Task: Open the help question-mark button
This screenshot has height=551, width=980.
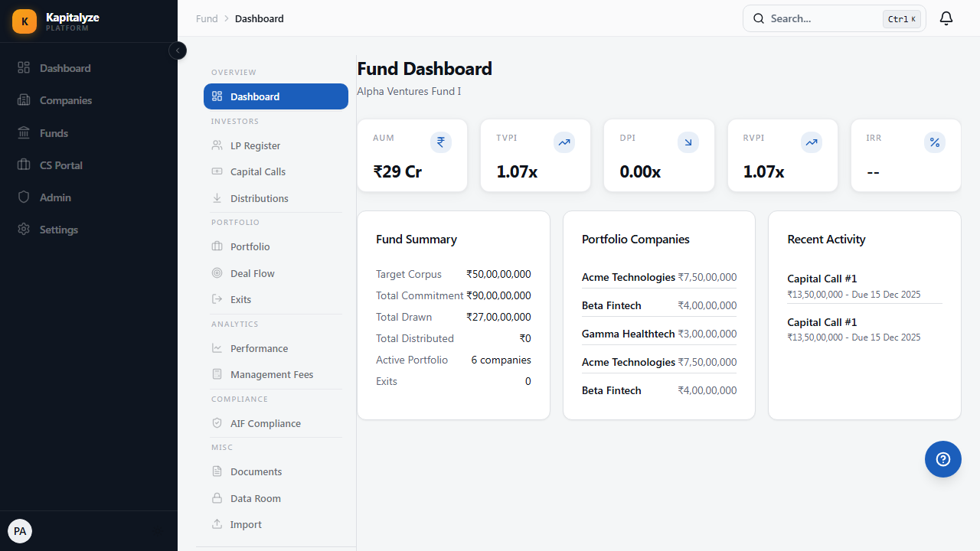Action: tap(943, 459)
